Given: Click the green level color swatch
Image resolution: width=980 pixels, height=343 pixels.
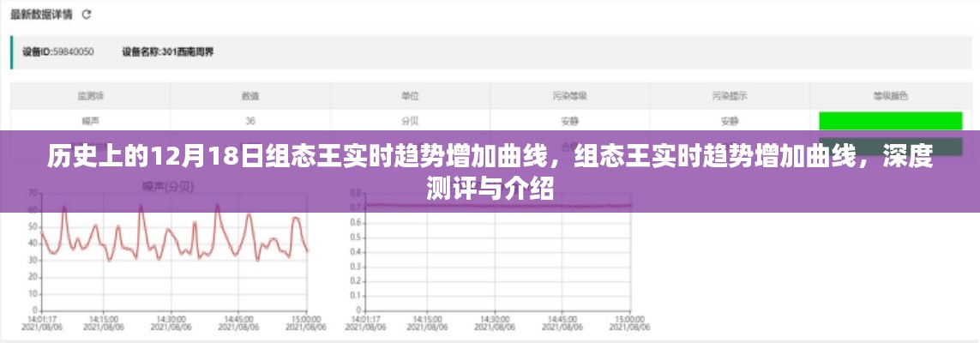Looking at the screenshot, I should pos(890,121).
